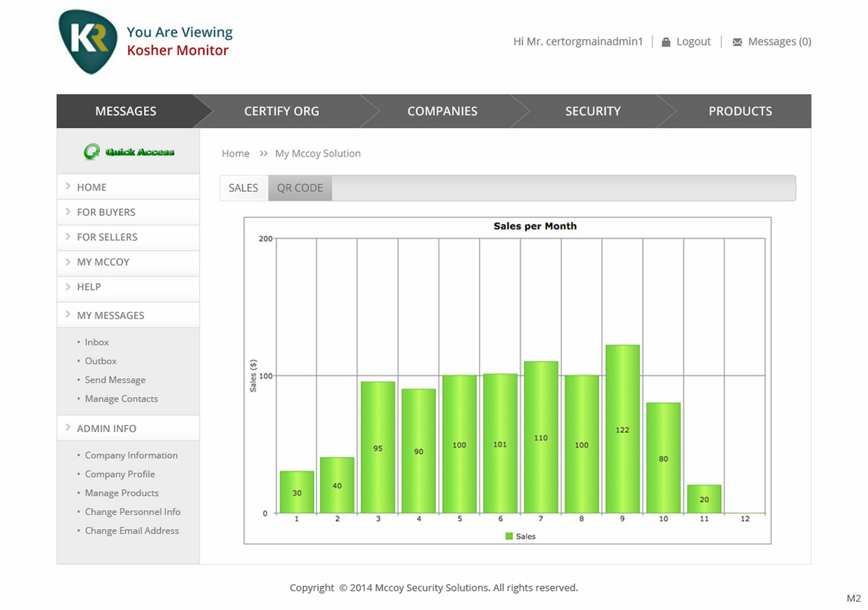This screenshot has width=868, height=610.
Task: Open Change Email Address link
Action: [132, 531]
